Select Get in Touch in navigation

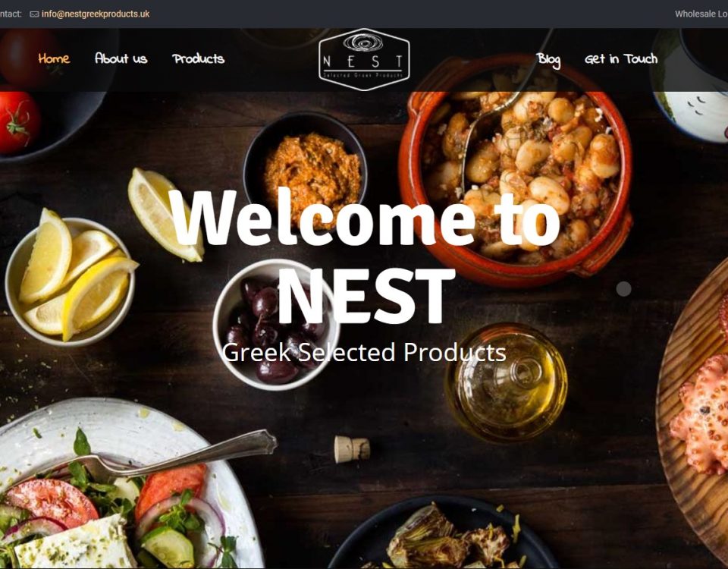click(x=621, y=59)
